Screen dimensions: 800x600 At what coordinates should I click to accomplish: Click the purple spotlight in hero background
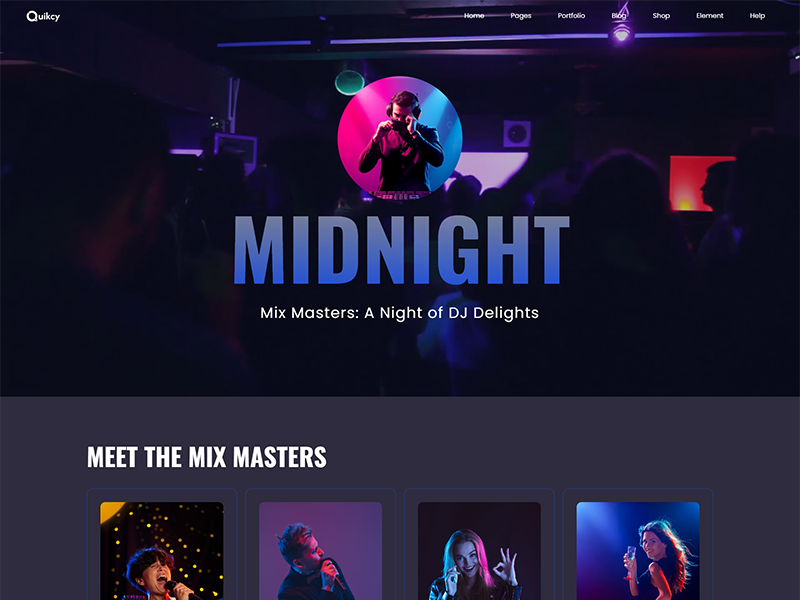coord(621,35)
